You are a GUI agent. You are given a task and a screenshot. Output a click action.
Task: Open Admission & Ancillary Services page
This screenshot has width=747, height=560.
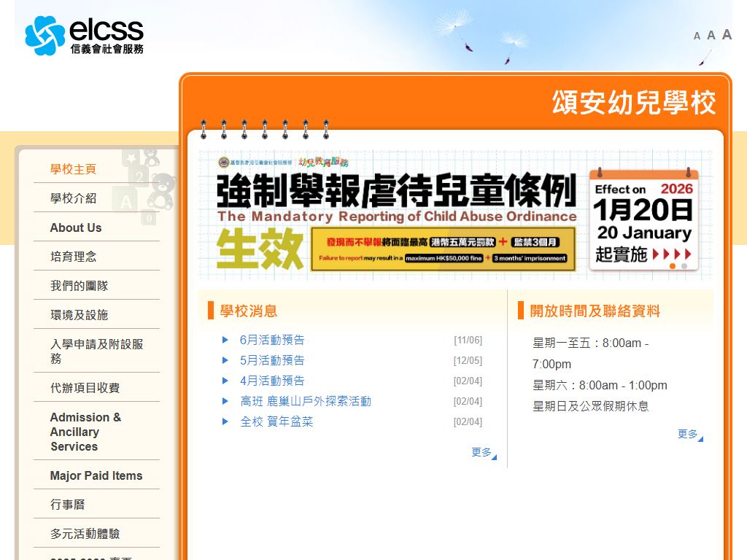tap(86, 432)
